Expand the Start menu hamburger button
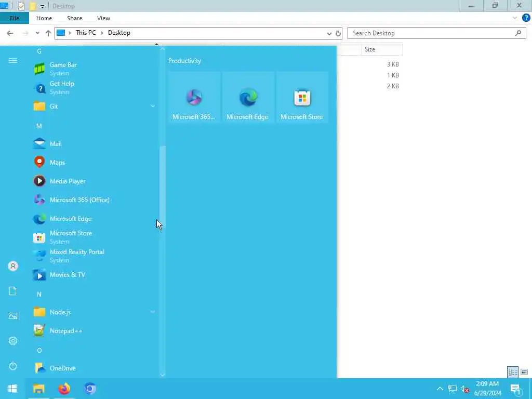 [x=13, y=60]
